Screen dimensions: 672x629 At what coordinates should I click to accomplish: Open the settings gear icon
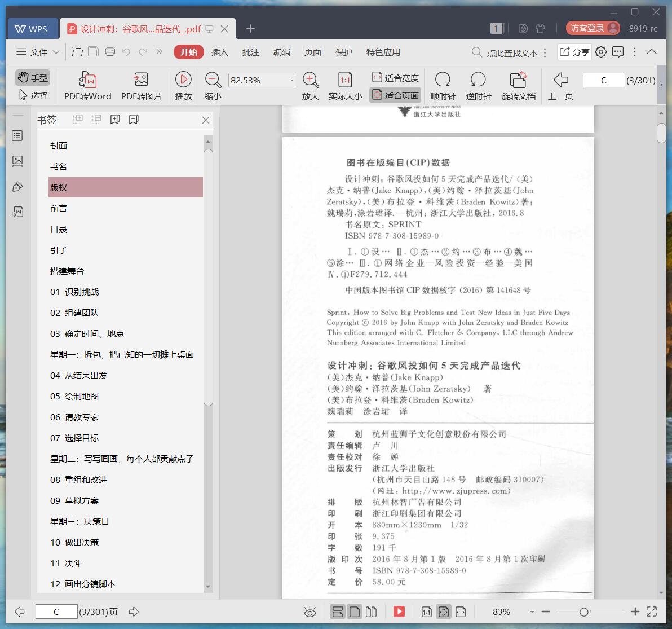(601, 52)
